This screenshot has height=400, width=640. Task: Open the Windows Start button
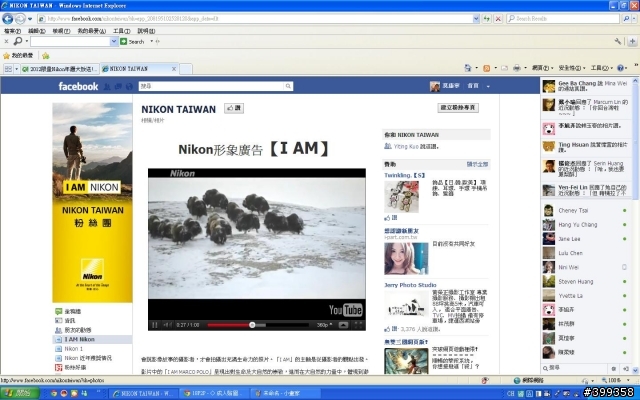coord(19,393)
